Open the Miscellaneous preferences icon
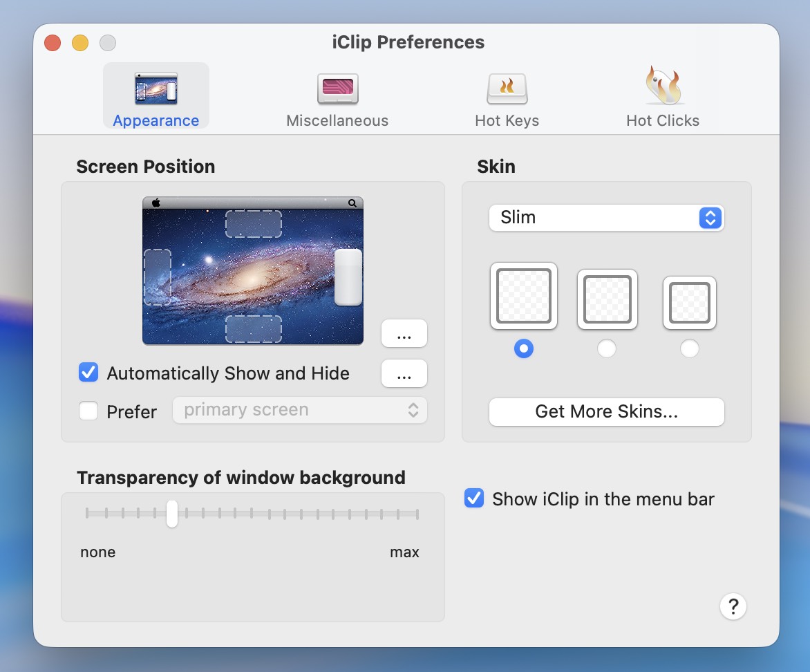 tap(337, 90)
